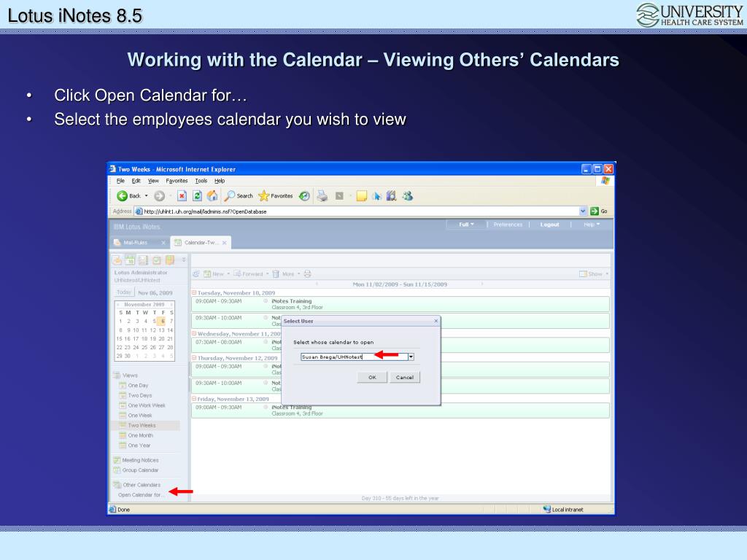The width and height of the screenshot is (747, 560).
Task: Click the green Refresh page icon
Action: (197, 195)
